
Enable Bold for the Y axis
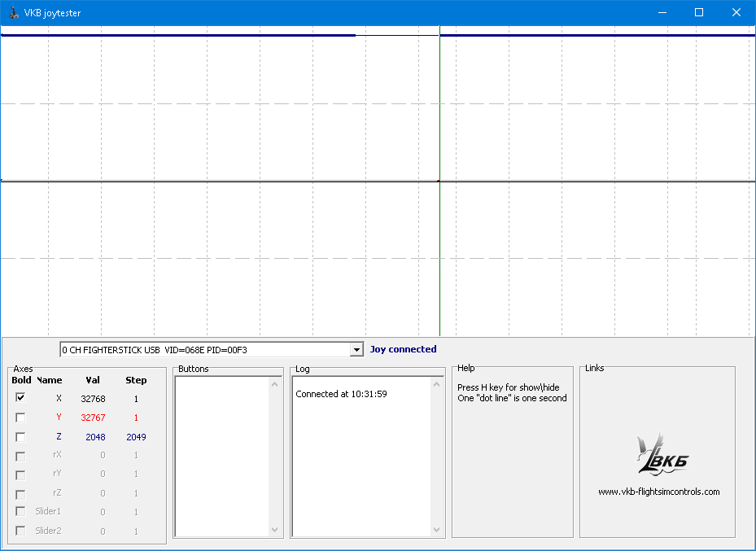pos(20,417)
